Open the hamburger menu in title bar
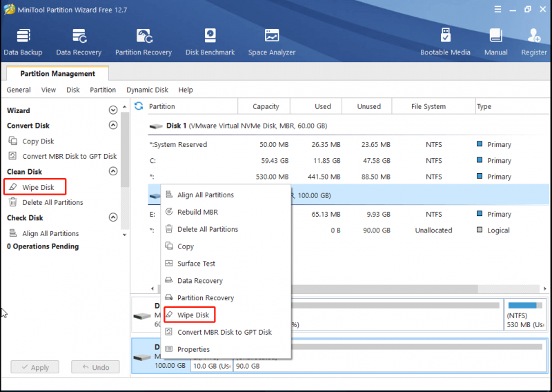The height and width of the screenshot is (392, 552). pyautogui.click(x=497, y=10)
